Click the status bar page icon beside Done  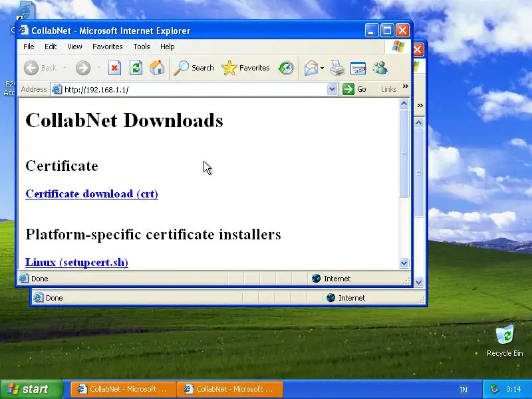pyautogui.click(x=24, y=279)
